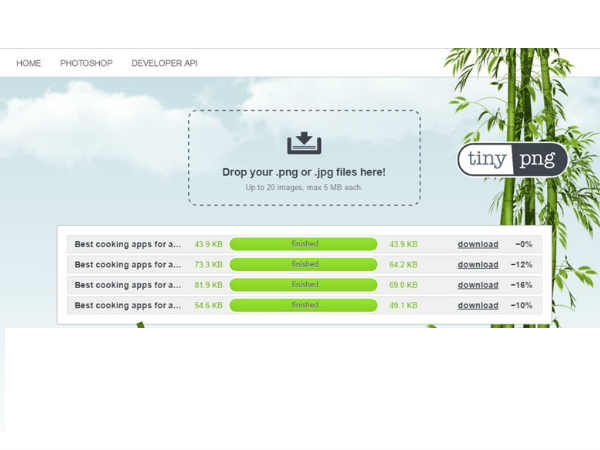Screen dimensions: 600x450
Task: Click the −12% savings value
Action: 522,264
